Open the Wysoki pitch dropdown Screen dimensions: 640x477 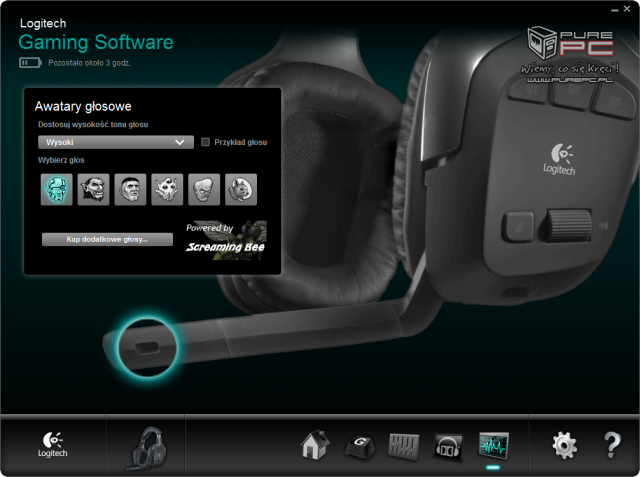click(x=116, y=142)
